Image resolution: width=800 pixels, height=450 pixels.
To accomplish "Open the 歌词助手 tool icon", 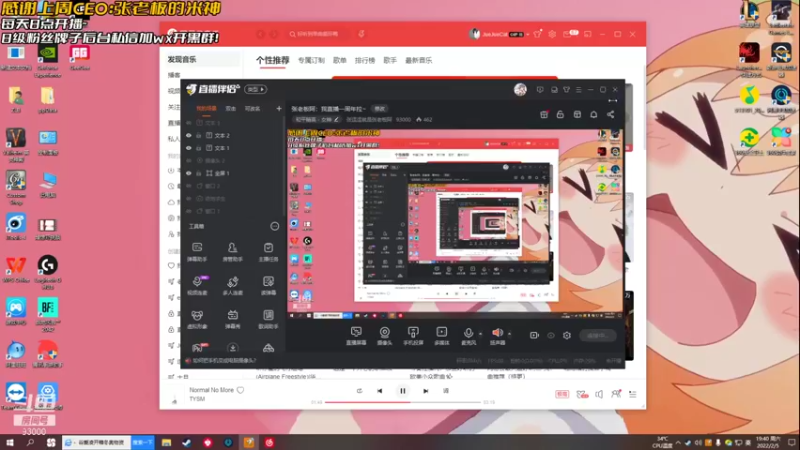I will 268,319.
